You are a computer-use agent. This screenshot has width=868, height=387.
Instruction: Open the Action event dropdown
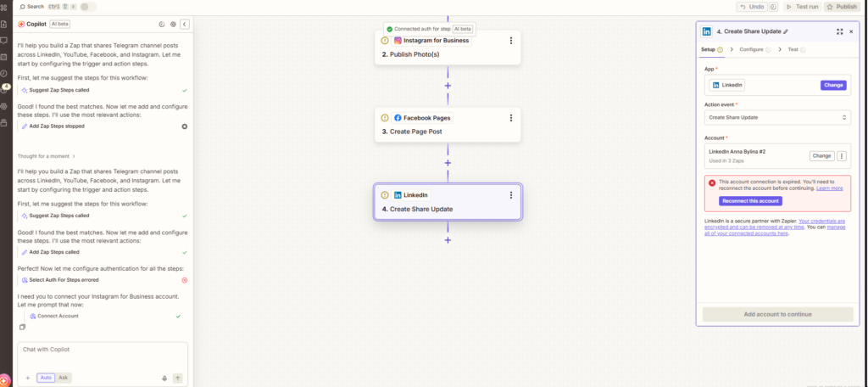point(777,117)
